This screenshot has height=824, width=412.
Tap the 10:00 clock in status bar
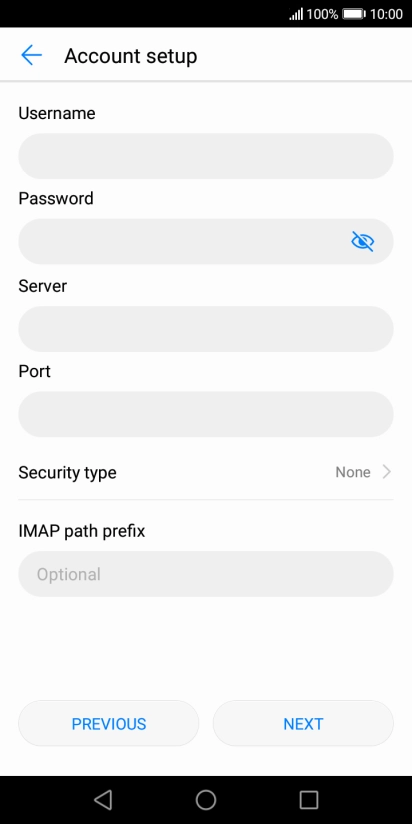click(386, 14)
